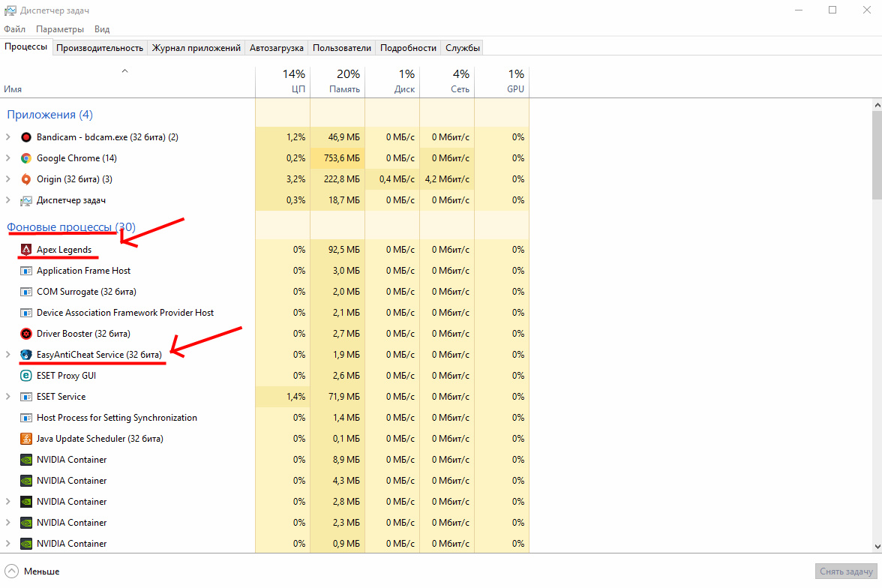This screenshot has width=882, height=588.
Task: Switch to the Автозагрузка tab
Action: (x=277, y=48)
